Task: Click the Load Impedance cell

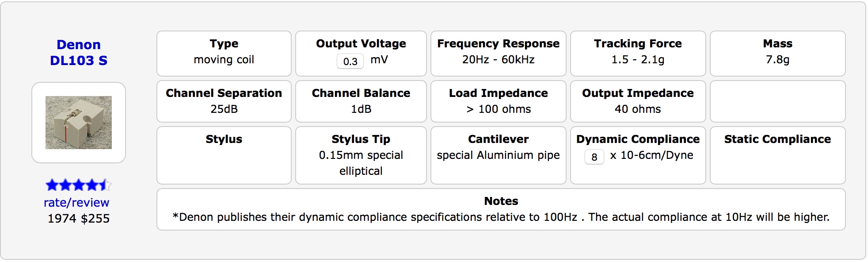Action: click(x=498, y=101)
